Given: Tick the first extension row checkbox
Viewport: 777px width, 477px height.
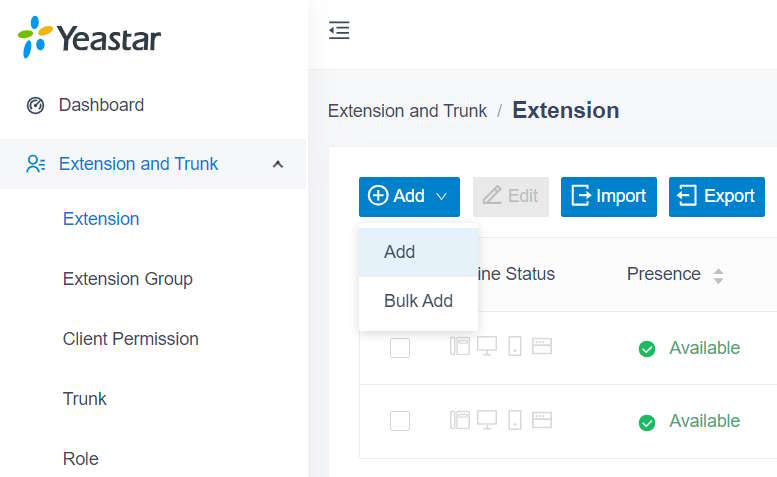Looking at the screenshot, I should tap(400, 348).
